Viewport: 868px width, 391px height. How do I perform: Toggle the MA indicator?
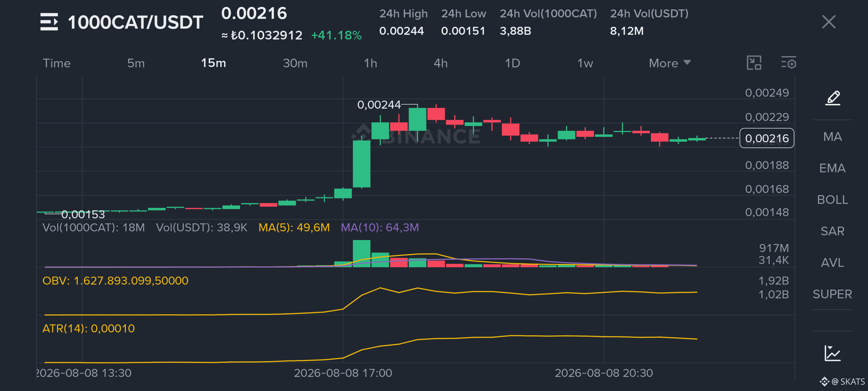(833, 136)
